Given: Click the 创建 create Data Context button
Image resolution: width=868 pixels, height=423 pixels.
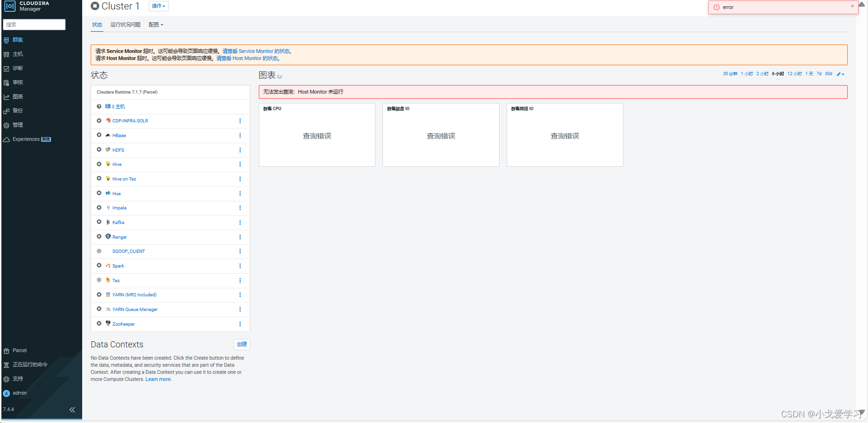Looking at the screenshot, I should tap(242, 344).
